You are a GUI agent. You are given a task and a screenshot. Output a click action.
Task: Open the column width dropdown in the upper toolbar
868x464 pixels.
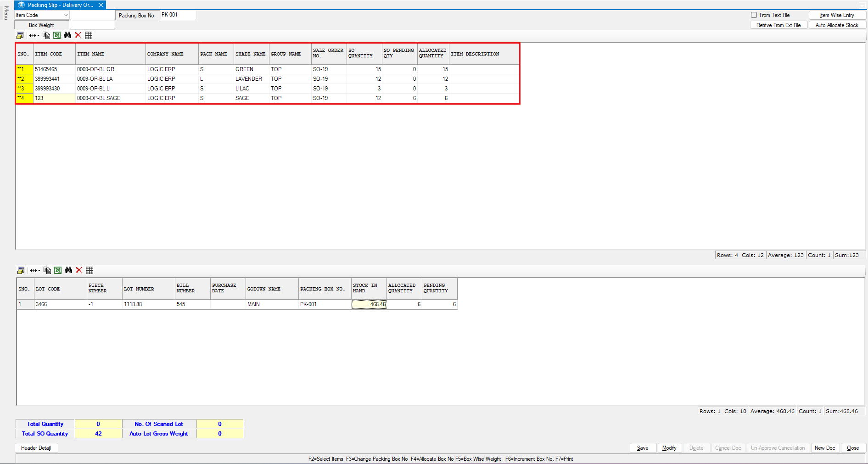pyautogui.click(x=34, y=35)
